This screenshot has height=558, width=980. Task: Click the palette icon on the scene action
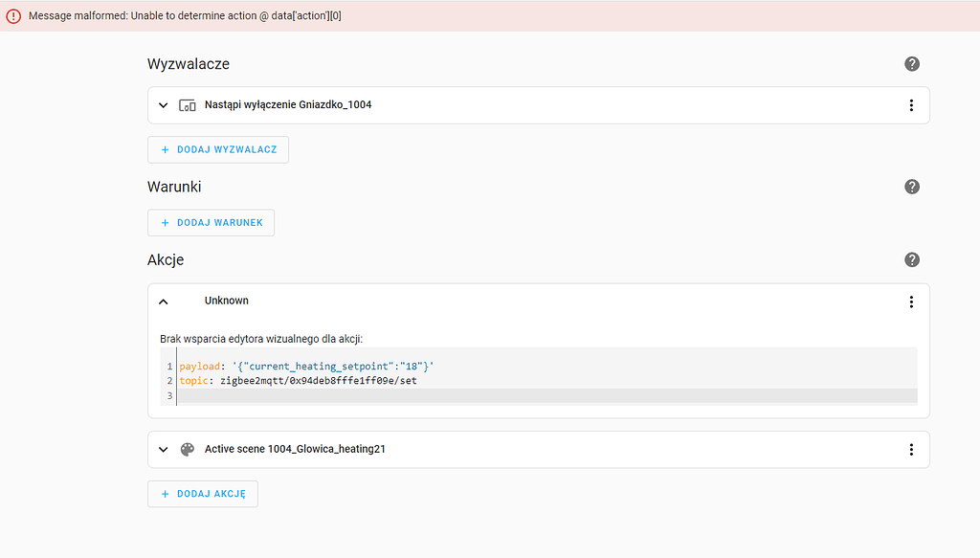(x=187, y=449)
